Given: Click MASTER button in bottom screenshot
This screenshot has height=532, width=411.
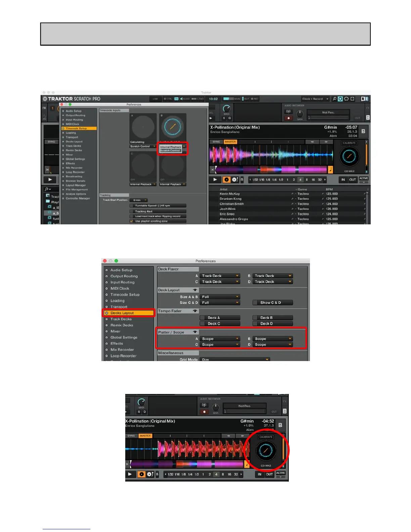Looking at the screenshot, I should (x=145, y=436).
